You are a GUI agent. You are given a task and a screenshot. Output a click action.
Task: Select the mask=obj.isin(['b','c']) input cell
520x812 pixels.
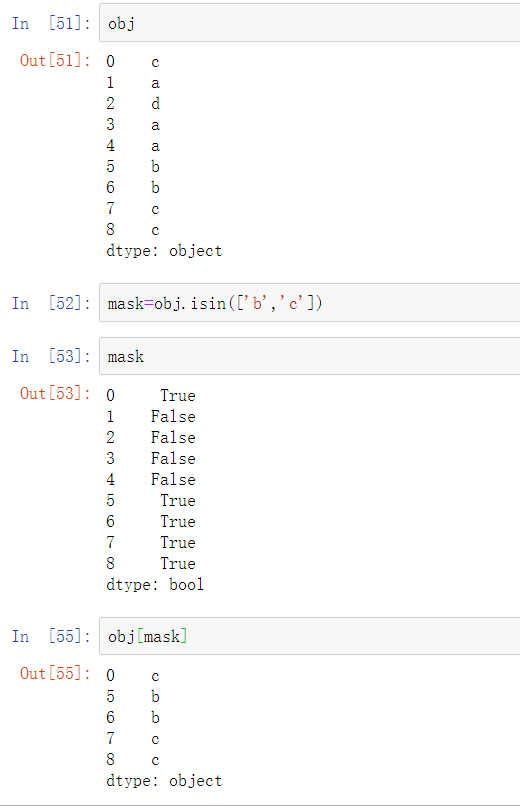click(310, 303)
